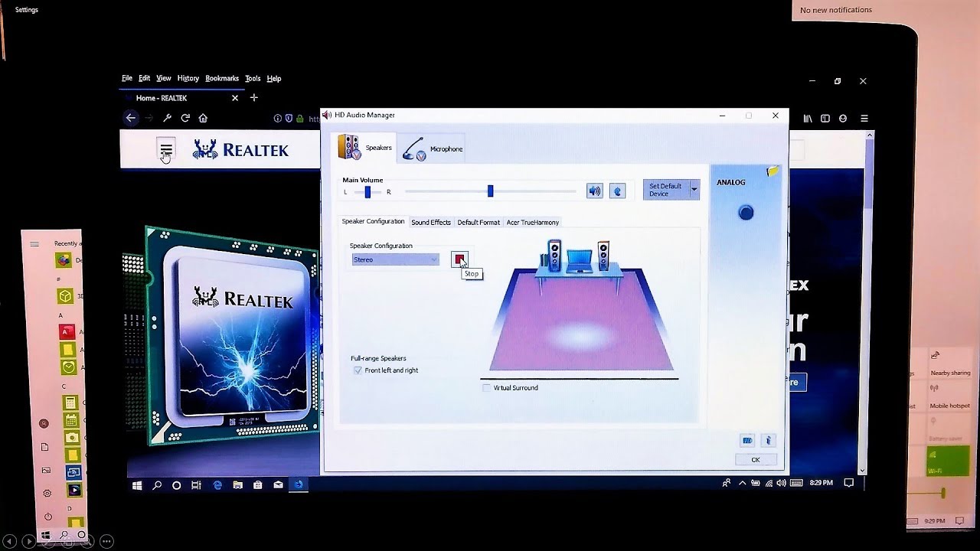Open a new browser tab
Viewport: 980px width, 551px height.
[x=254, y=98]
